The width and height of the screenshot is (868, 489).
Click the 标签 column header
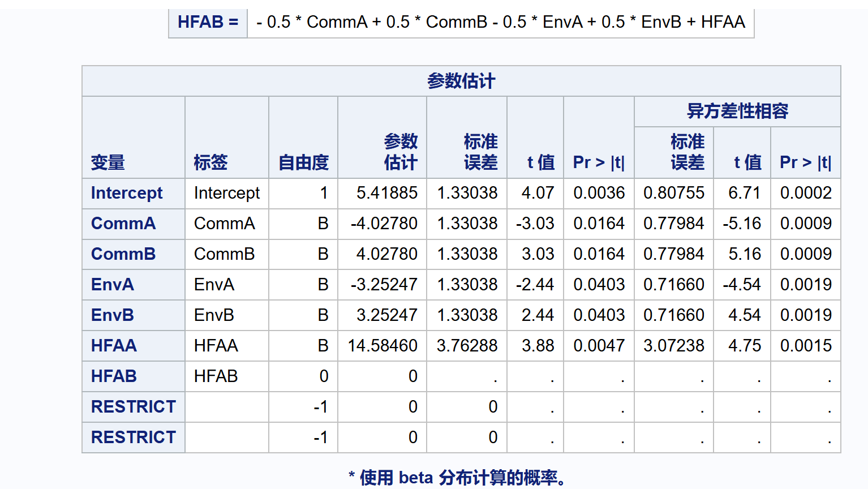210,162
